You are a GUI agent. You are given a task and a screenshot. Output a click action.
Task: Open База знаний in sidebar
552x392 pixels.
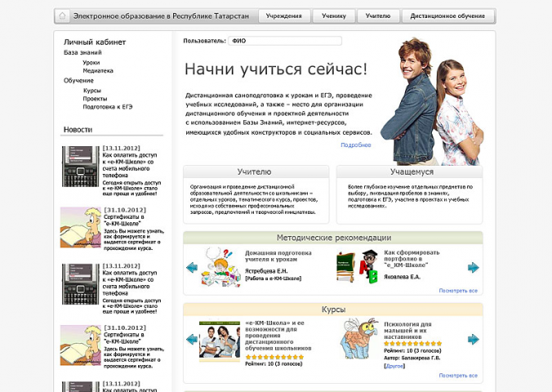coord(82,52)
